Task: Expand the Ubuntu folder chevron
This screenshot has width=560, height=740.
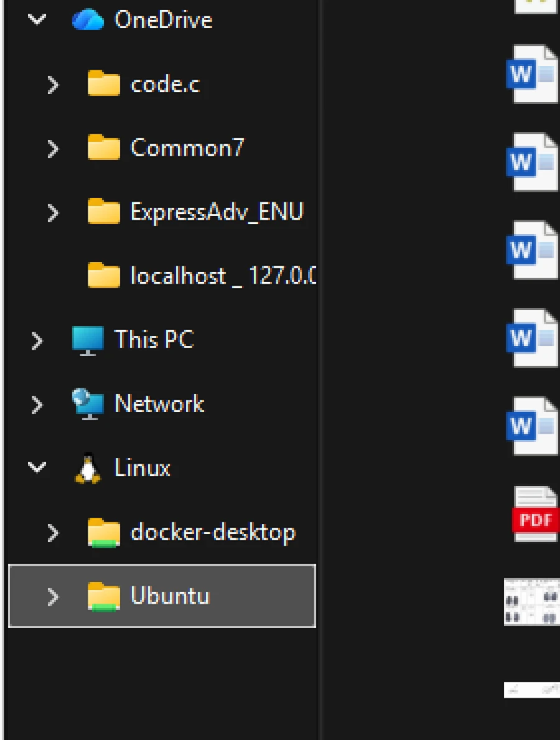Action: pos(53,597)
